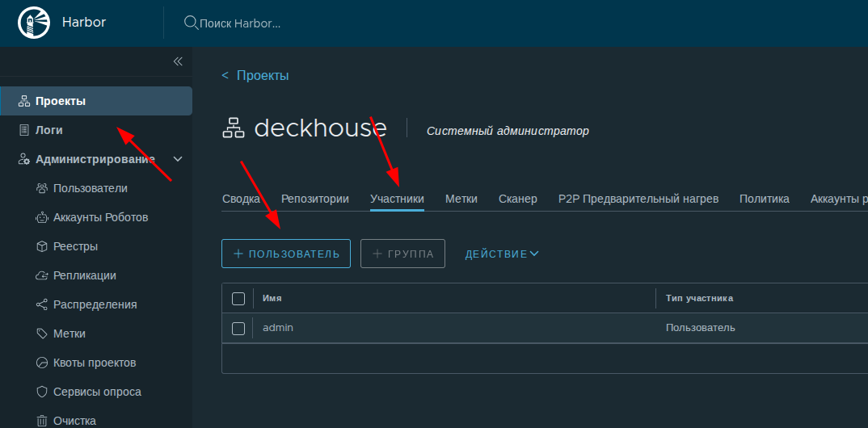Check the admin row checkbox
Screen dimensions: 868x428
tap(238, 328)
